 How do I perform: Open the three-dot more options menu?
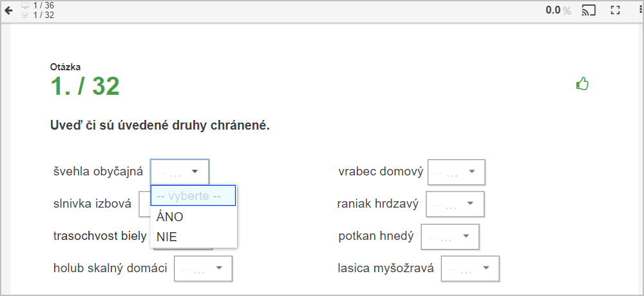[641, 11]
